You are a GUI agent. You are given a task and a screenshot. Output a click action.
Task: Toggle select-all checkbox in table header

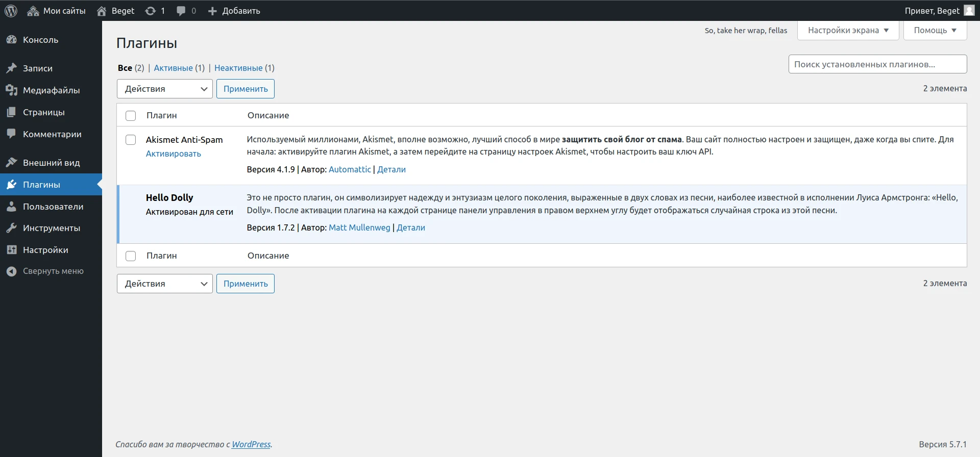click(x=131, y=116)
